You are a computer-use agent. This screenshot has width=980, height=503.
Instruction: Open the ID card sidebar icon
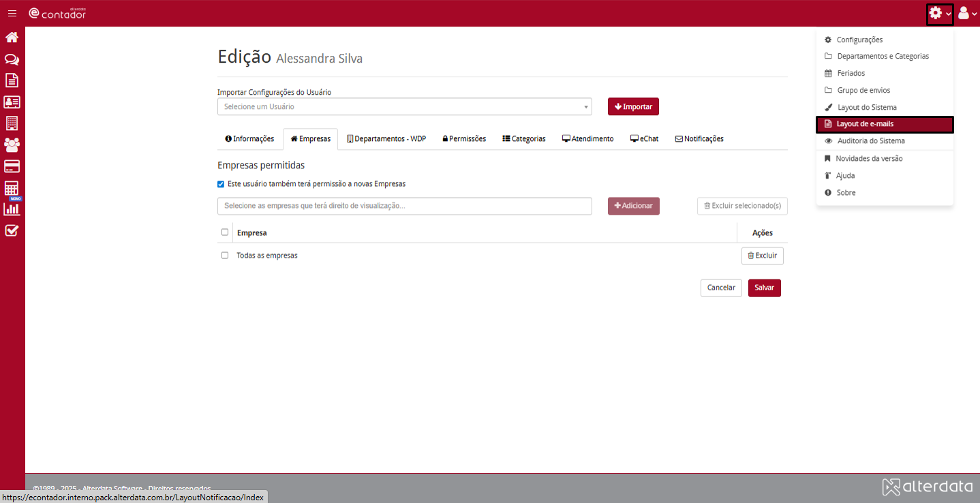(x=12, y=102)
